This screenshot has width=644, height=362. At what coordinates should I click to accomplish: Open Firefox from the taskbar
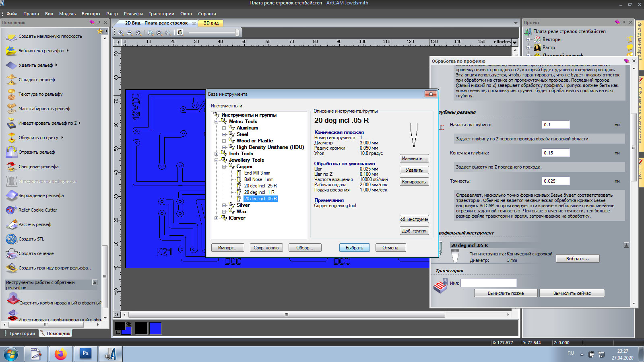coord(61,354)
